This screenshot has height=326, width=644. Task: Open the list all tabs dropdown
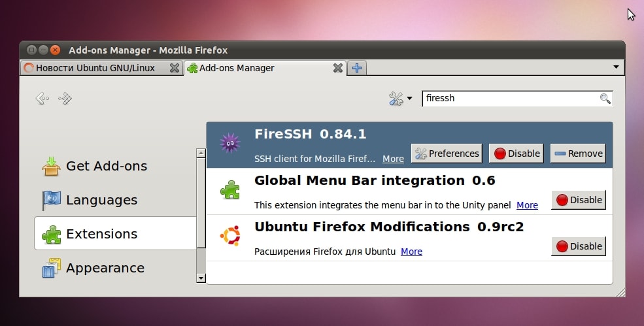(616, 67)
